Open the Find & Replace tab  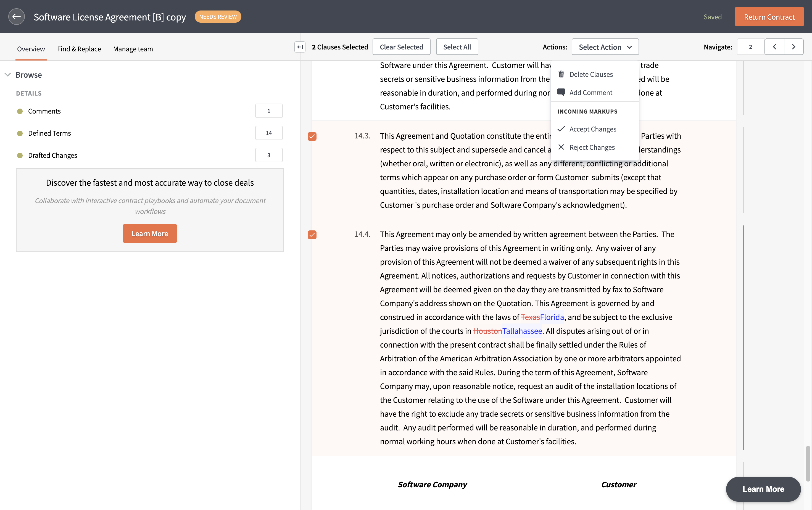click(79, 49)
